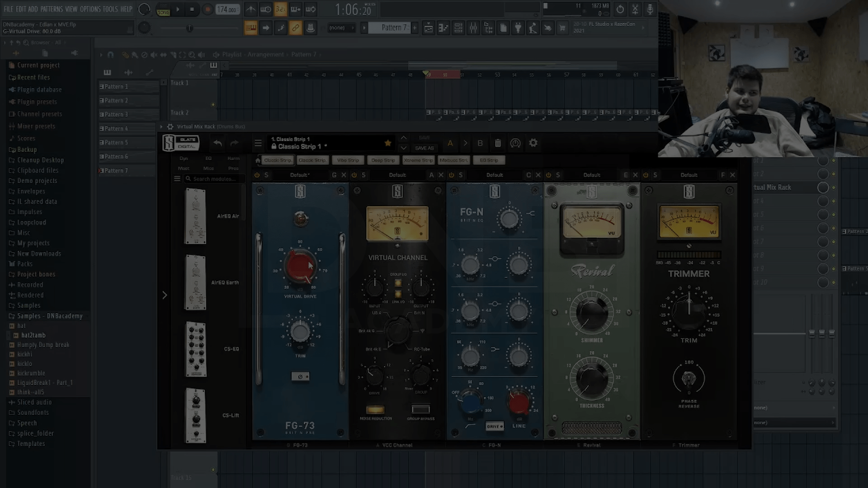Favorite the Classic Strip 1 preset star
The height and width of the screenshot is (488, 868).
[x=387, y=143]
